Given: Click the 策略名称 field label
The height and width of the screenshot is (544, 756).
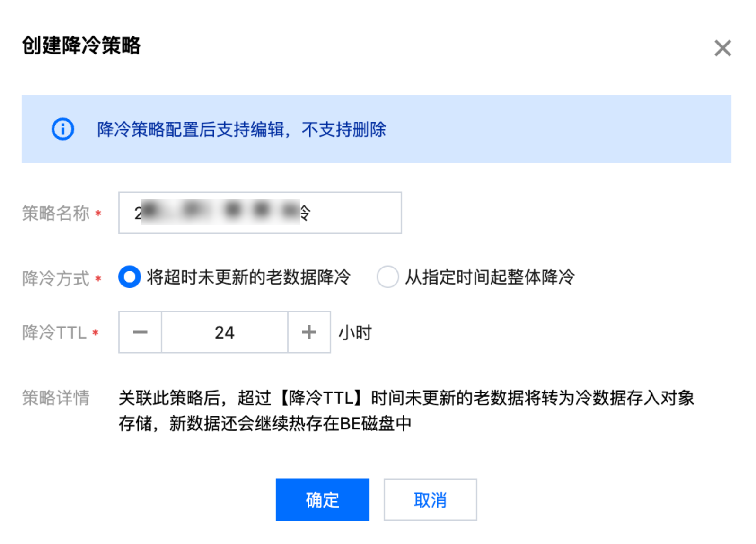Looking at the screenshot, I should [56, 213].
